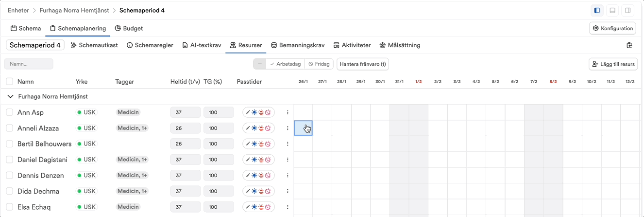Click the evening-shift sunset icon for Bertil Belhouwers

point(261,144)
